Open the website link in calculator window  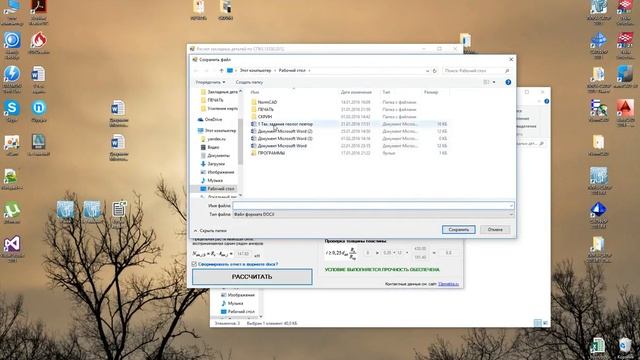coord(448,284)
